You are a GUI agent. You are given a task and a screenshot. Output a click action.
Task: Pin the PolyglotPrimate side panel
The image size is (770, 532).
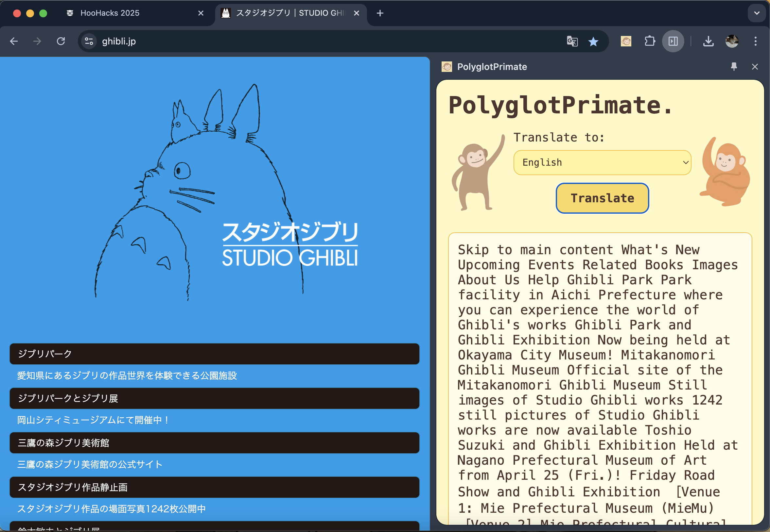[x=734, y=67]
